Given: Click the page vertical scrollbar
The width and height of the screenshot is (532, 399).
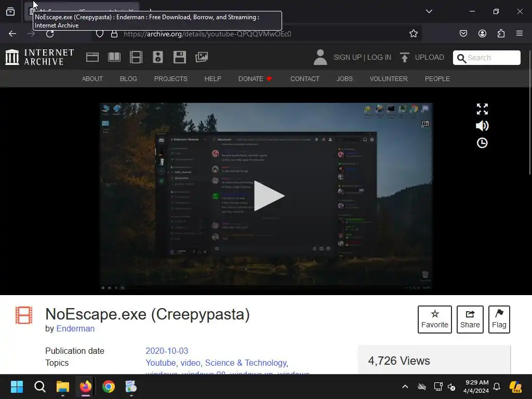Looking at the screenshot, I should click(x=530, y=112).
